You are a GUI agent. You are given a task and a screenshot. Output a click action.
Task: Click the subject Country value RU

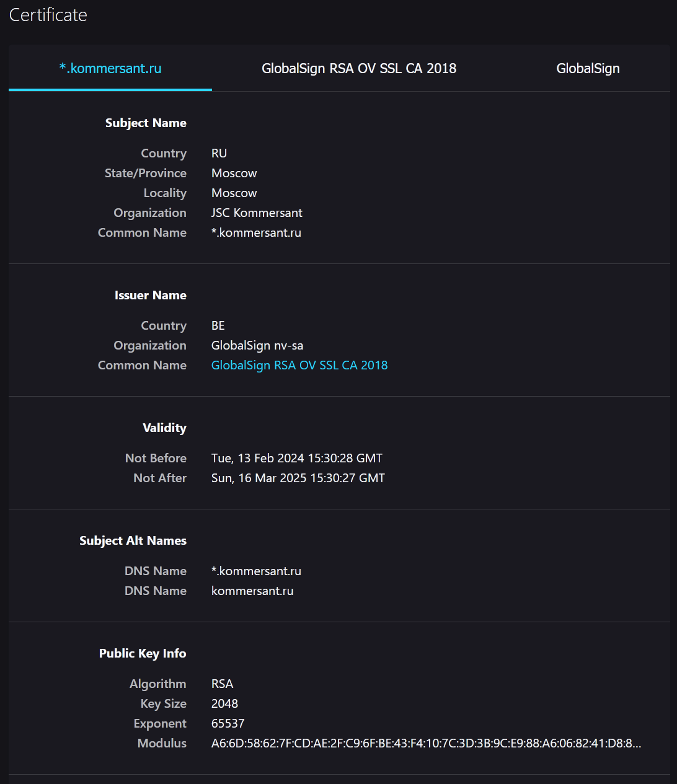point(219,153)
